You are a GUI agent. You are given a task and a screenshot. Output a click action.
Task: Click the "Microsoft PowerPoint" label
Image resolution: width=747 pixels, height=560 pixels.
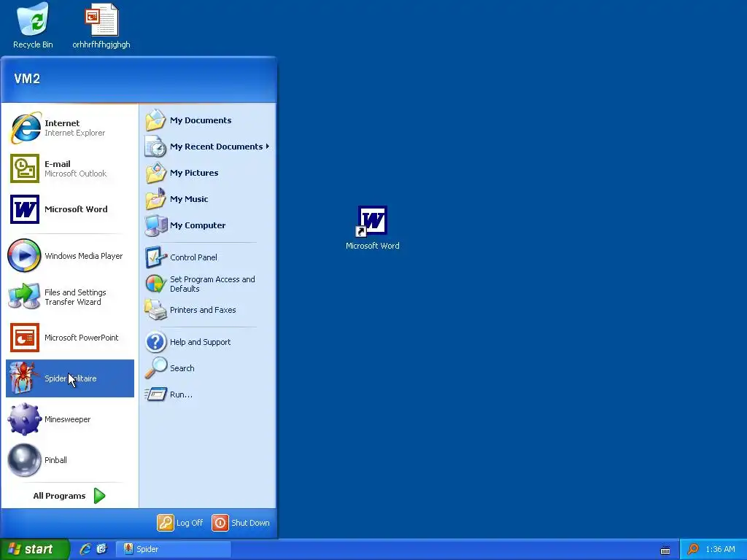[82, 338]
